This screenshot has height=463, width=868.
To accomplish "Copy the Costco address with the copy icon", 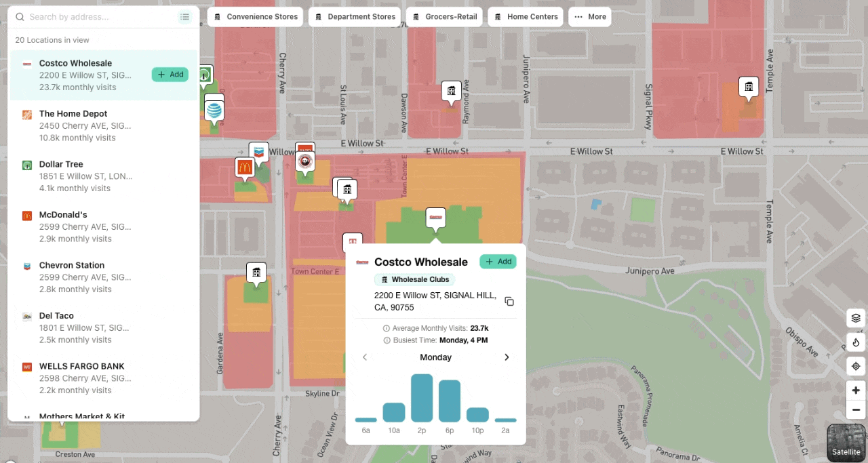I will 509,302.
